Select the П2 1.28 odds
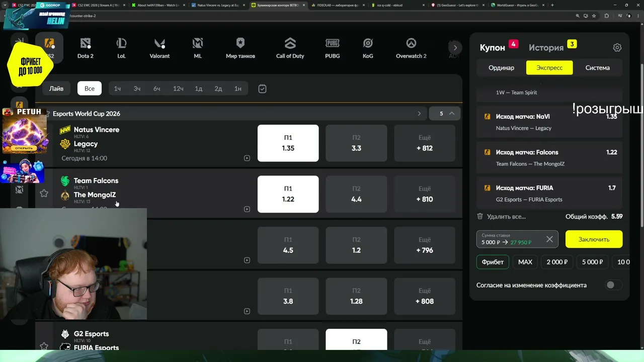The width and height of the screenshot is (644, 362). click(356, 296)
